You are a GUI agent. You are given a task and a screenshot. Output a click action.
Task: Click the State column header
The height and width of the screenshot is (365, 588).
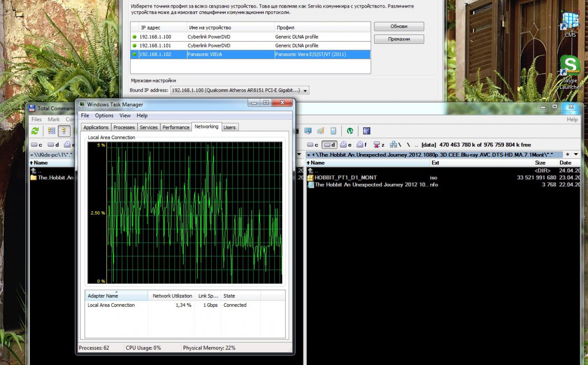tap(241, 296)
